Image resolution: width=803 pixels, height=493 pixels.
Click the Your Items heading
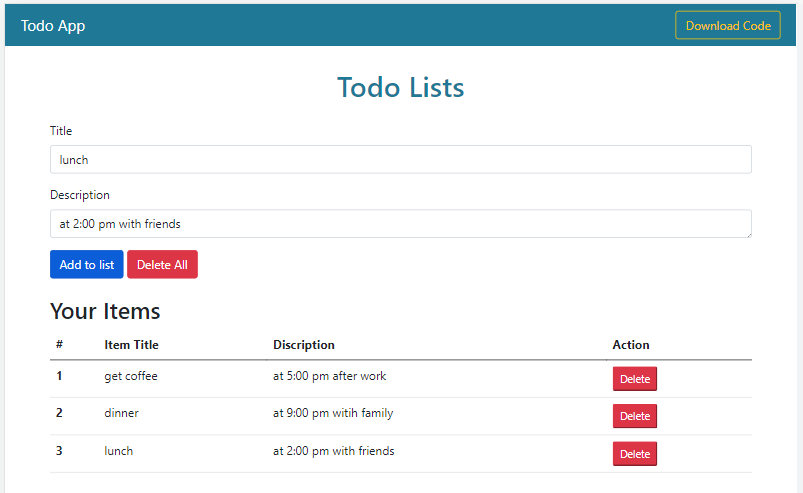pos(105,311)
